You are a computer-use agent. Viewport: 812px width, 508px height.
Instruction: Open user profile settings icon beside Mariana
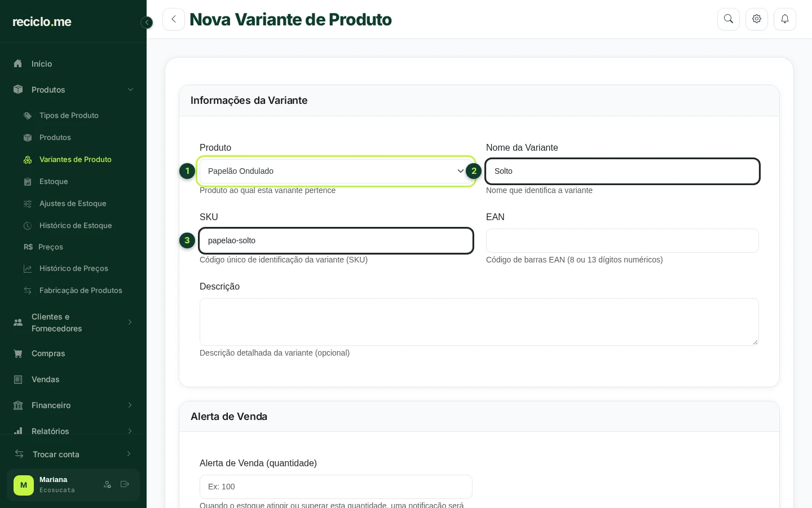(x=107, y=484)
